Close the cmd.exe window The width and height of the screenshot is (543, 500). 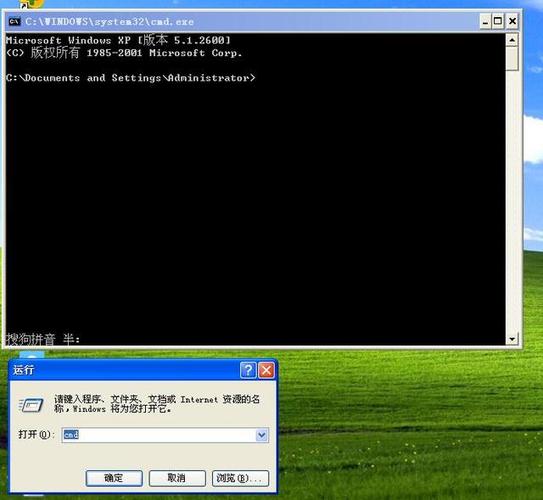[512, 22]
